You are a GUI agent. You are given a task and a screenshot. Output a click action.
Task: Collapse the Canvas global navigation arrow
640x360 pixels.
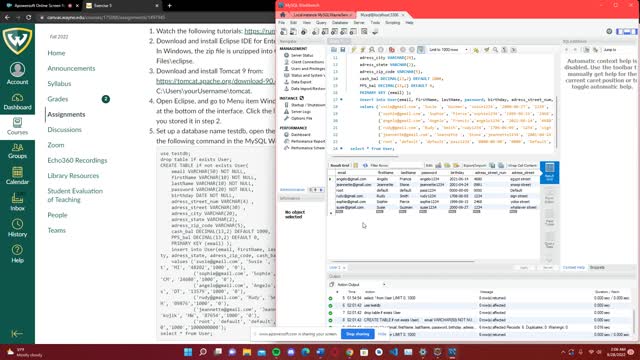(17, 333)
